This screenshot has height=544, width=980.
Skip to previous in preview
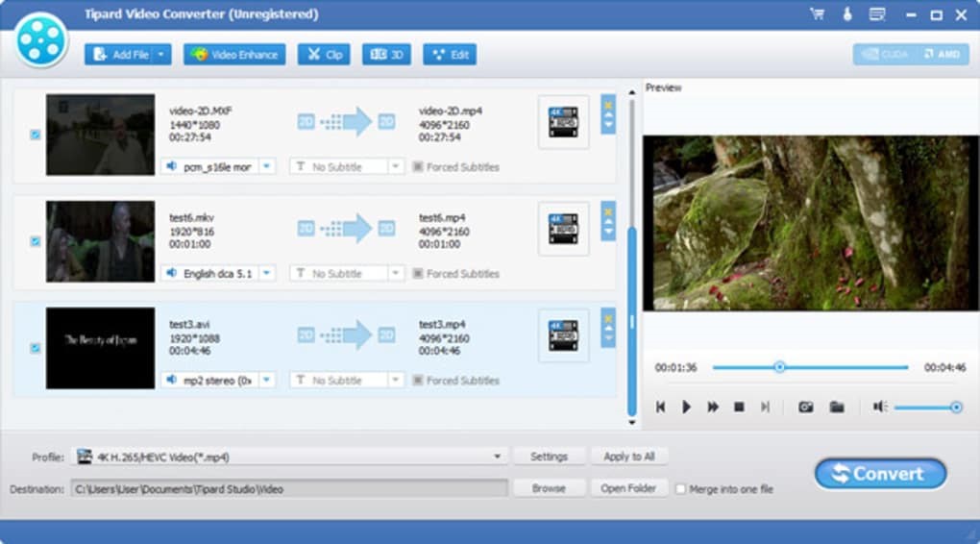pyautogui.click(x=660, y=408)
